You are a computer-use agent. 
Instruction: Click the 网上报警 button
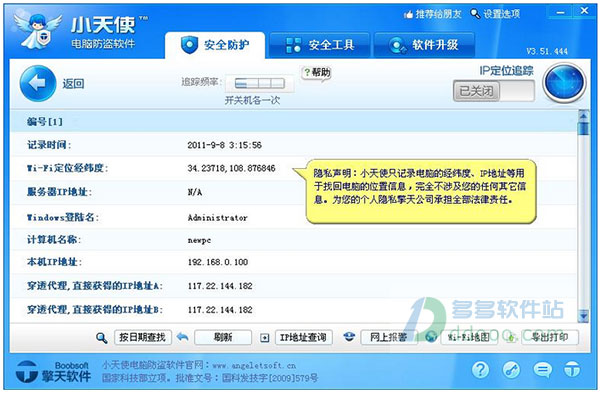click(388, 337)
